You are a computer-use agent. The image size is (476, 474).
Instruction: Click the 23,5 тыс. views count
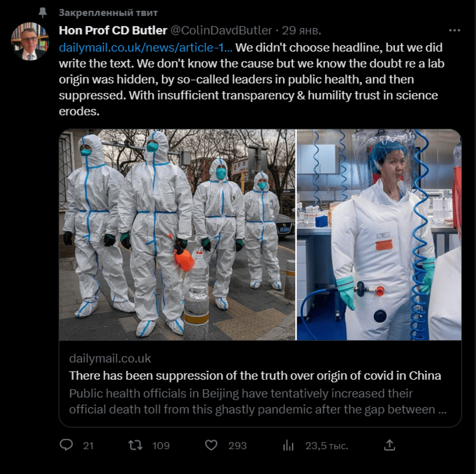point(327,446)
